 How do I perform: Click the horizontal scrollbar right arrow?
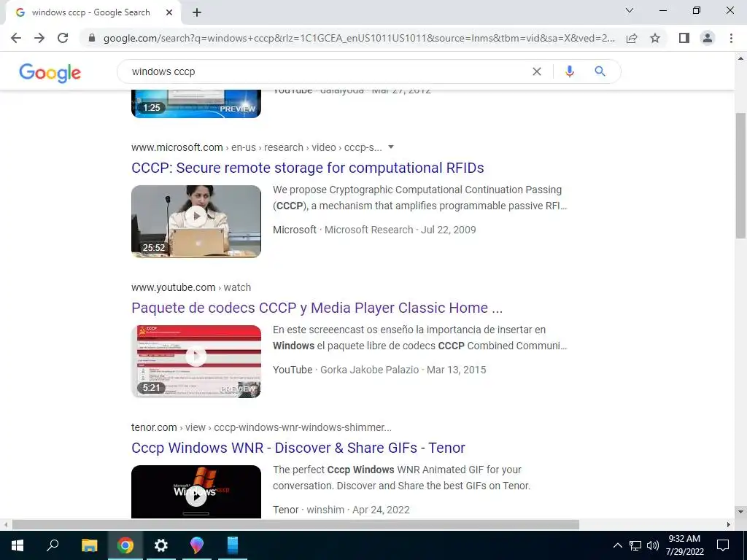pos(729,525)
